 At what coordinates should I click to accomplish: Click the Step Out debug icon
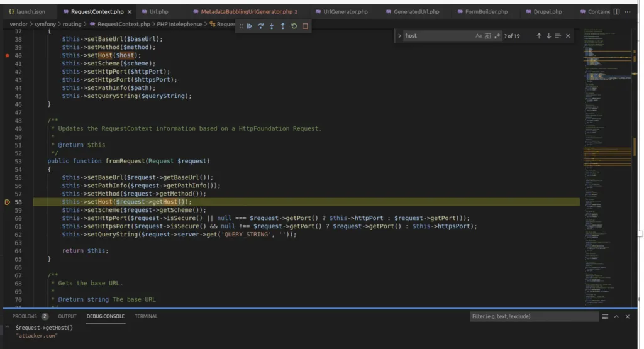282,26
